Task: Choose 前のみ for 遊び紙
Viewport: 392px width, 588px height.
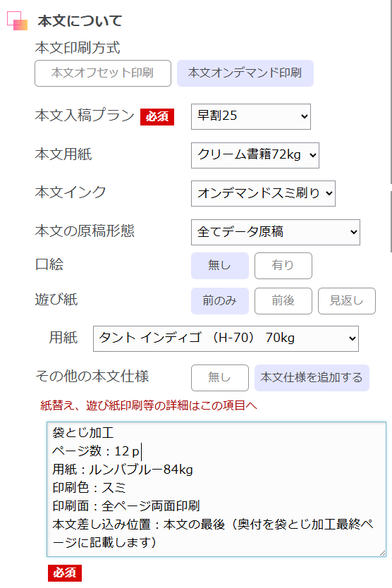Action: pos(220,301)
